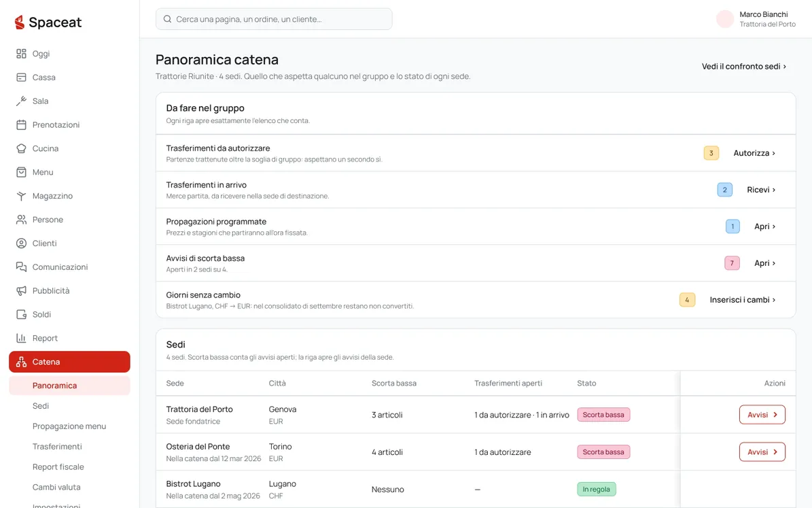This screenshot has height=508, width=812.
Task: Select the Cassa register icon
Action: (21, 78)
